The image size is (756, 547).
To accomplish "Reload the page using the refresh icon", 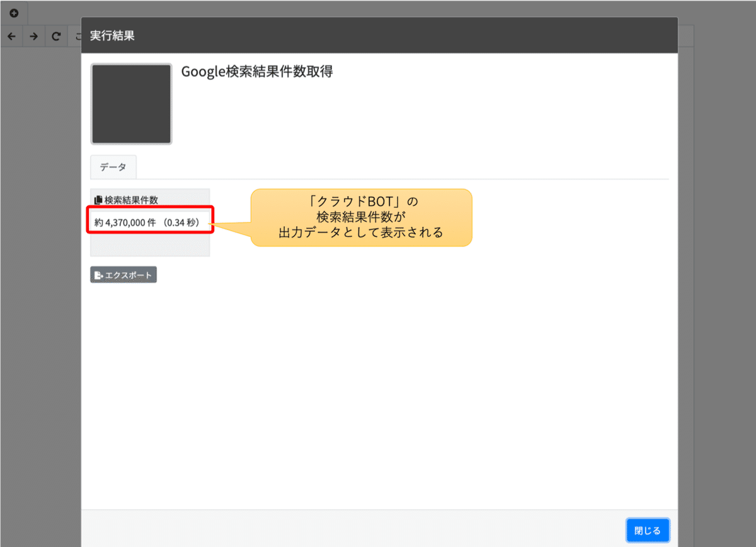I will click(x=56, y=36).
